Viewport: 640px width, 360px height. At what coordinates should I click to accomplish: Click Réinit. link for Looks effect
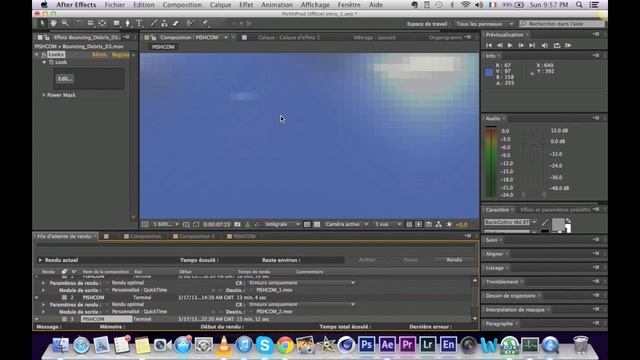(x=99, y=55)
